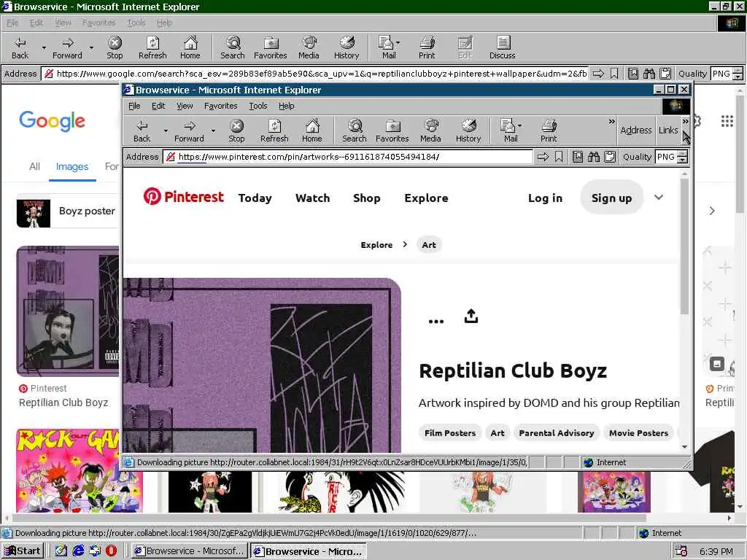This screenshot has height=560, width=747.
Task: Open File menu in the front window
Action: [134, 106]
